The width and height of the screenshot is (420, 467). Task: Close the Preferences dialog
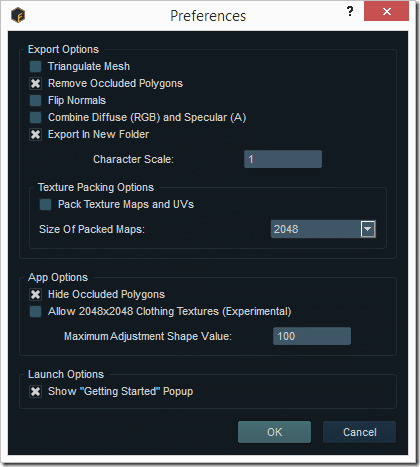[386, 12]
